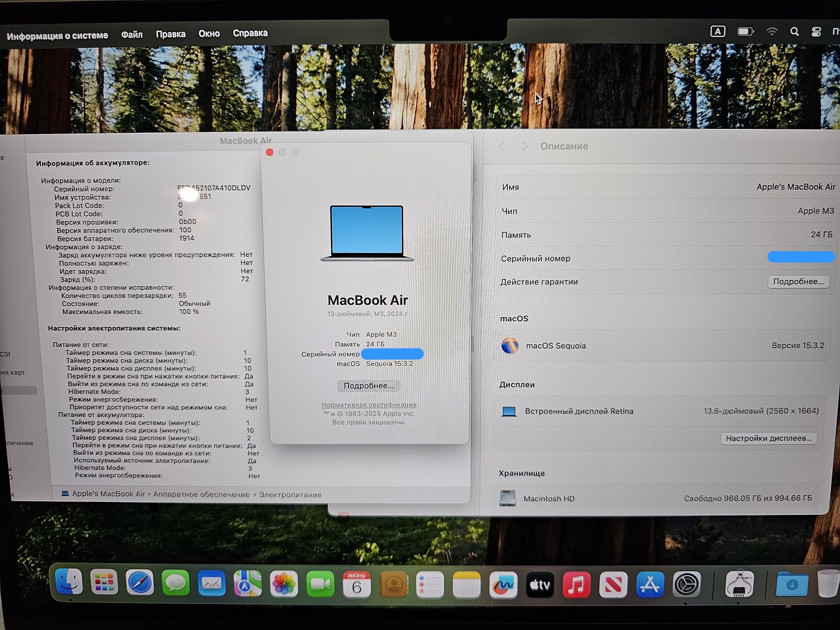This screenshot has width=840, height=630.
Task: Open Photos app in dock
Action: point(284,584)
